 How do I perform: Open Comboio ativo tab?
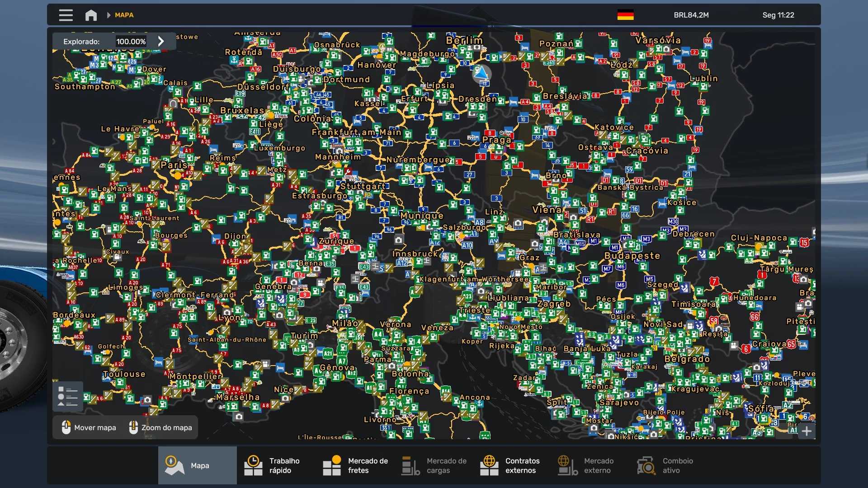click(670, 465)
